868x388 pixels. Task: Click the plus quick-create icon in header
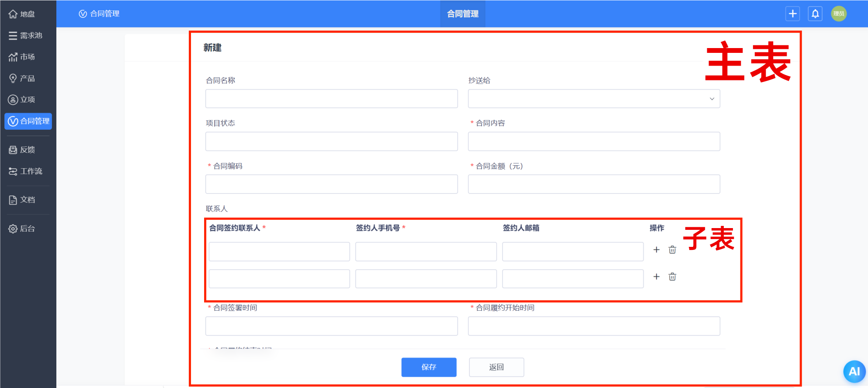792,14
